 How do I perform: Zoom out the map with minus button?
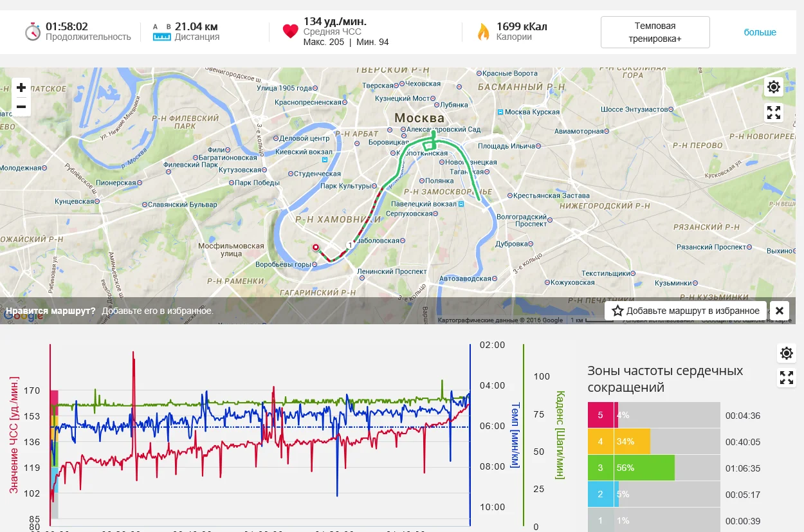21,107
